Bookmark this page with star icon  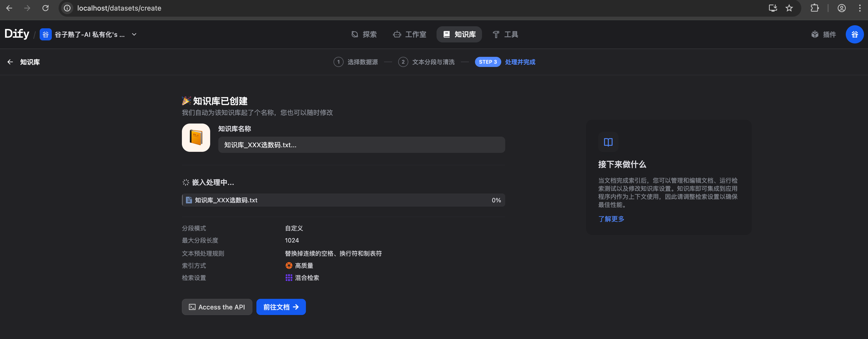(789, 8)
